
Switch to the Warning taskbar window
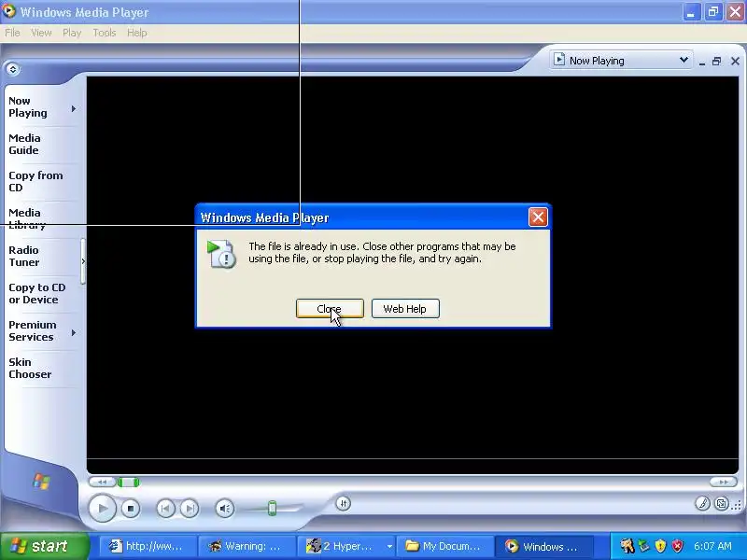pyautogui.click(x=247, y=546)
